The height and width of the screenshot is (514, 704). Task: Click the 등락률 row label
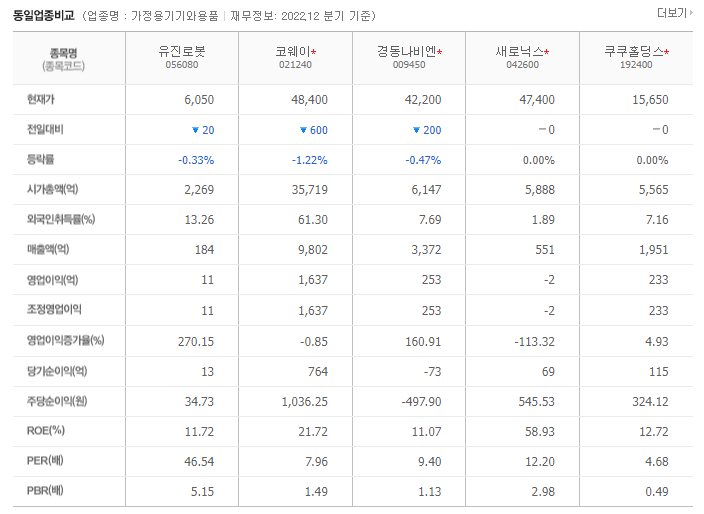pyautogui.click(x=41, y=159)
